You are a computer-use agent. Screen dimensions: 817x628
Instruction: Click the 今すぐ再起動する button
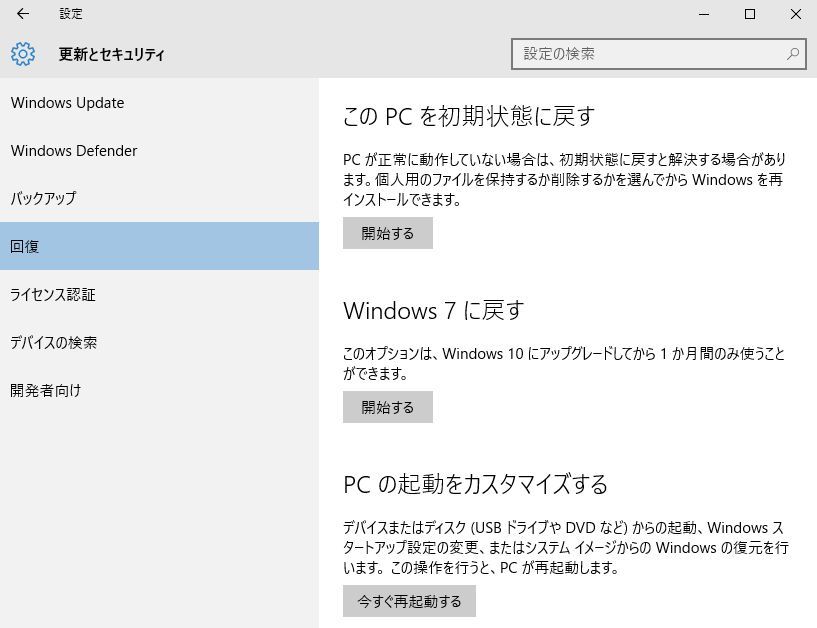point(409,601)
